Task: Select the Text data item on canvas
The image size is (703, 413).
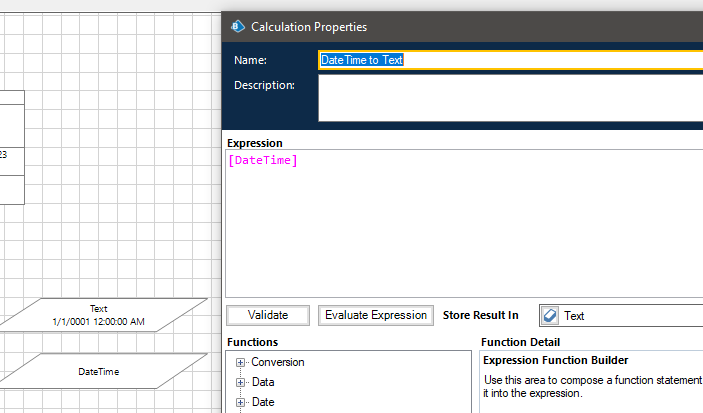Action: pos(98,315)
